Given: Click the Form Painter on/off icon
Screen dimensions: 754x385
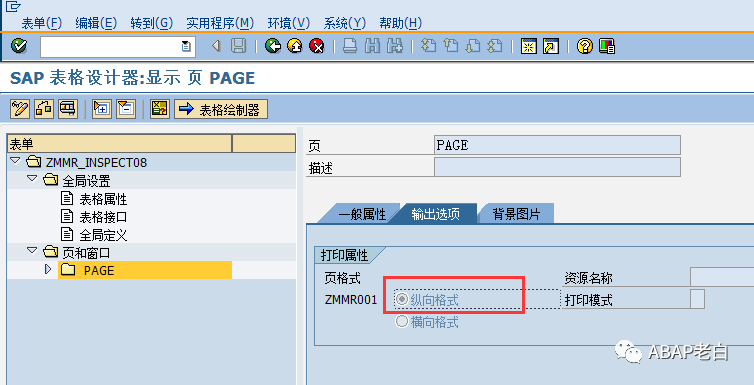Looking at the screenshot, I should 68,109.
